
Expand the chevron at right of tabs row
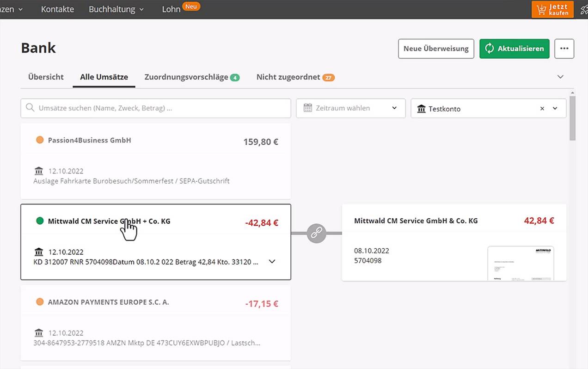click(560, 77)
